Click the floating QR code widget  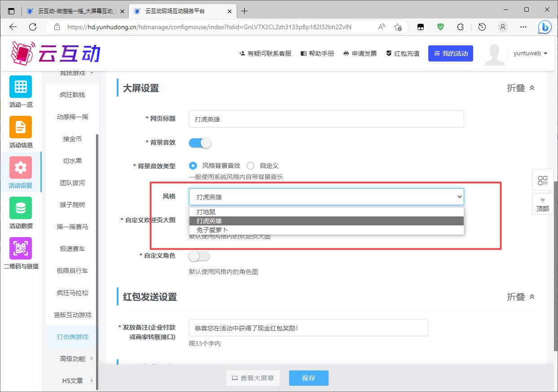pos(542,181)
